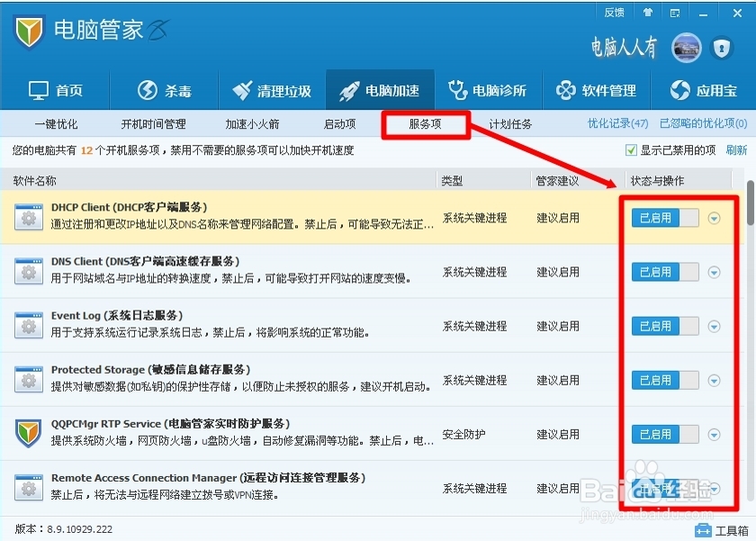Open 优化记录(47) link
The height and width of the screenshot is (541, 756).
(x=617, y=123)
